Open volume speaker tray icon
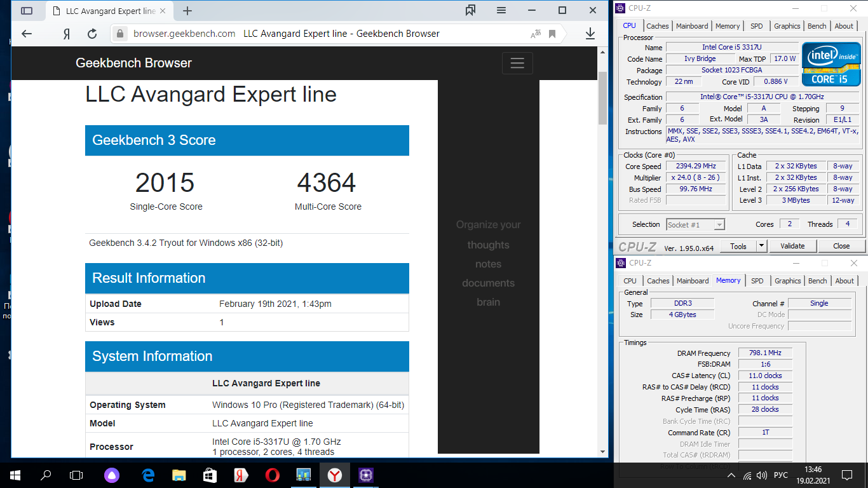This screenshot has width=868, height=488. (762, 475)
